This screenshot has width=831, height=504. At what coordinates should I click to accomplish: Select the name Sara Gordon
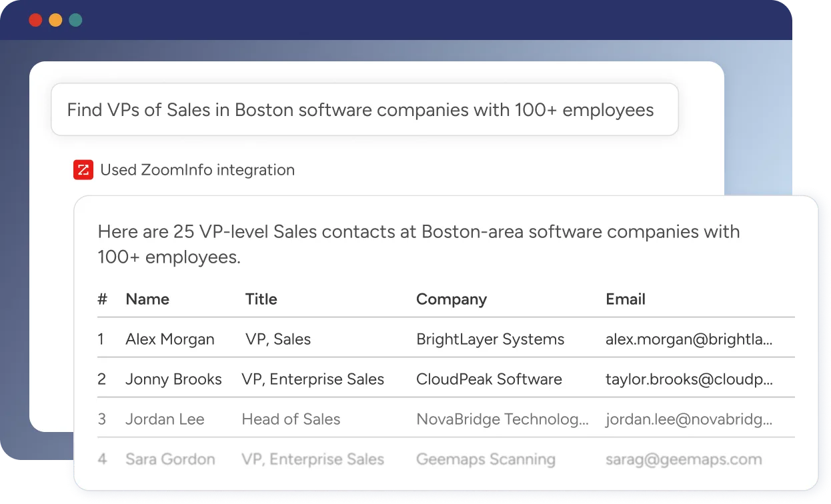click(x=170, y=459)
